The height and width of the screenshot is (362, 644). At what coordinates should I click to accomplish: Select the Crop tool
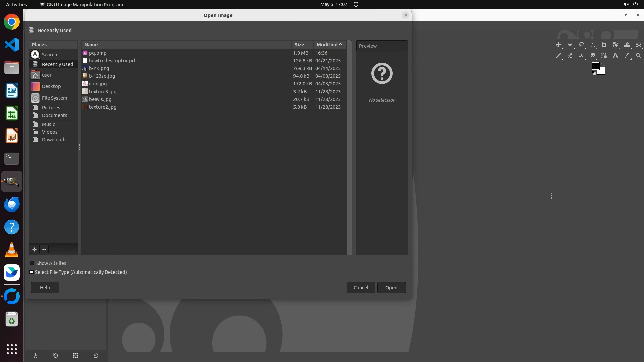(604, 45)
